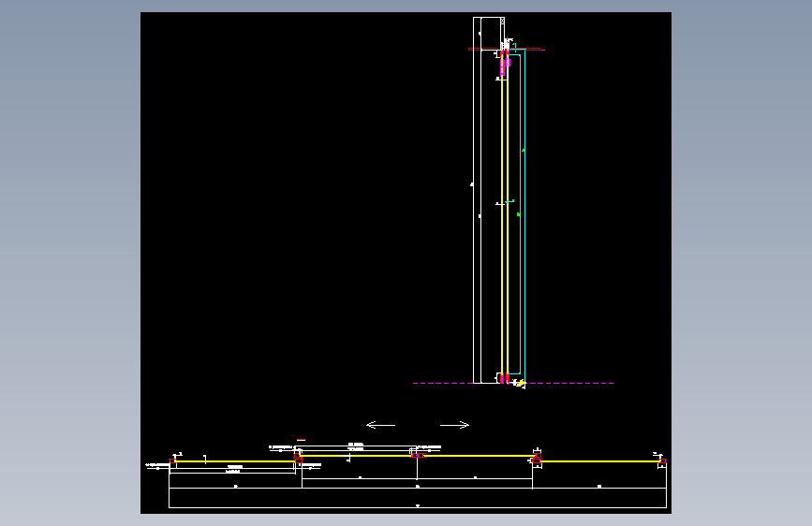Image resolution: width=812 pixels, height=526 pixels.
Task: Select the left-pointing arrow in the drawing
Action: [x=380, y=425]
